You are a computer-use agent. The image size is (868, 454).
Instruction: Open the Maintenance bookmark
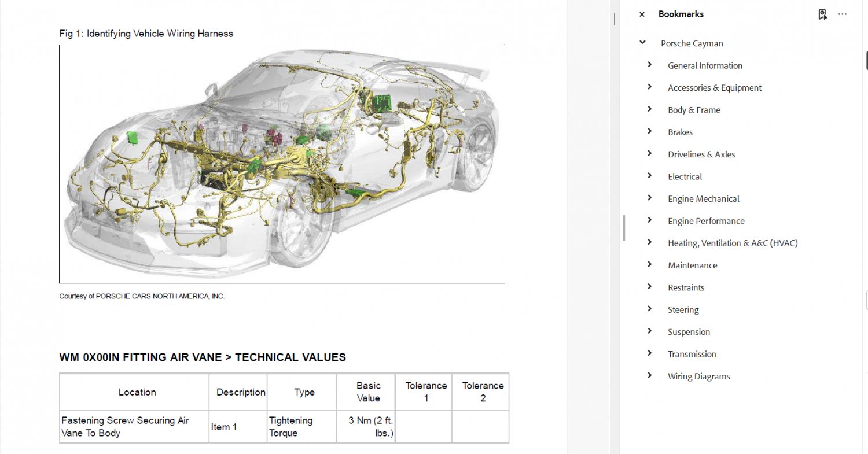point(693,265)
